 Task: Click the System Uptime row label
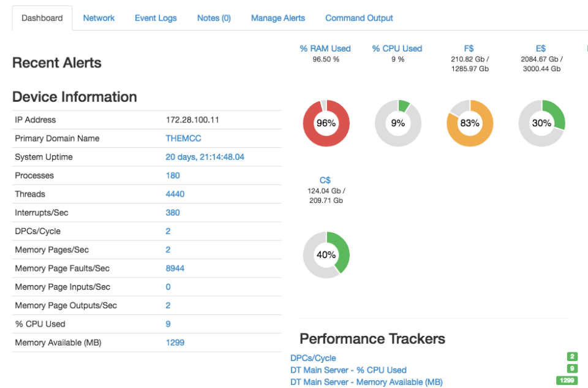point(44,157)
